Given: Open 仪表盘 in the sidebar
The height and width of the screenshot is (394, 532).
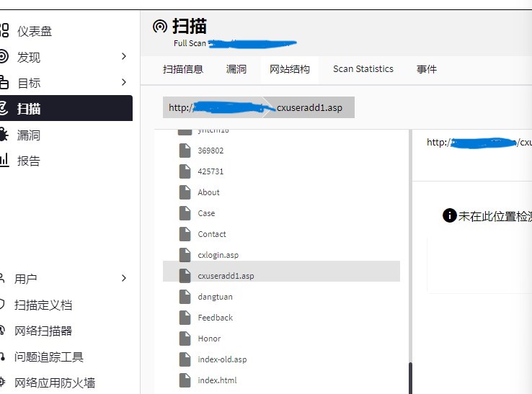Looking at the screenshot, I should click(x=35, y=31).
